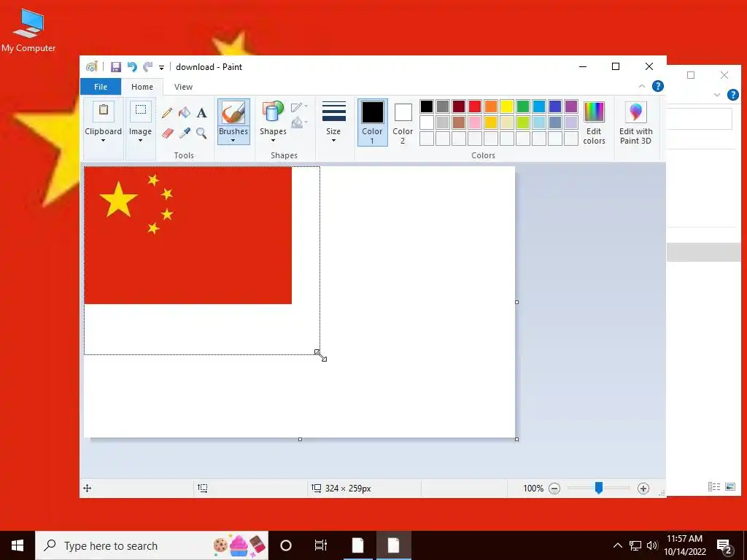
Task: Select the Text tool
Action: pyautogui.click(x=202, y=113)
